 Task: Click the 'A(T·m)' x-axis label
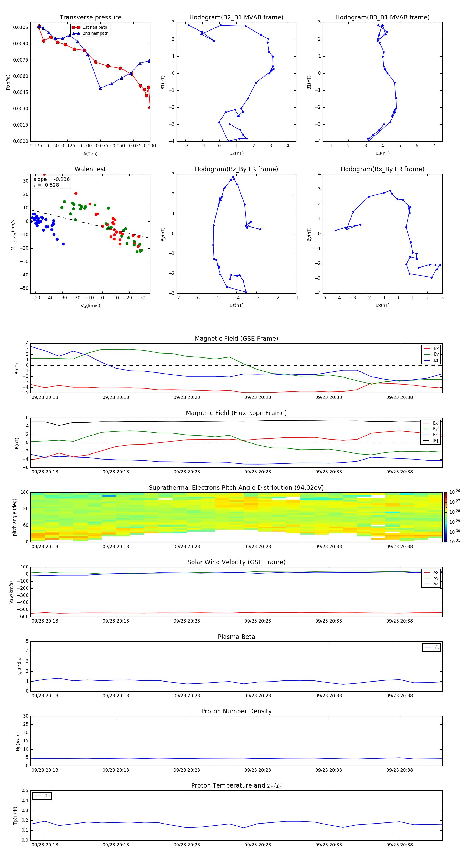pyautogui.click(x=90, y=154)
